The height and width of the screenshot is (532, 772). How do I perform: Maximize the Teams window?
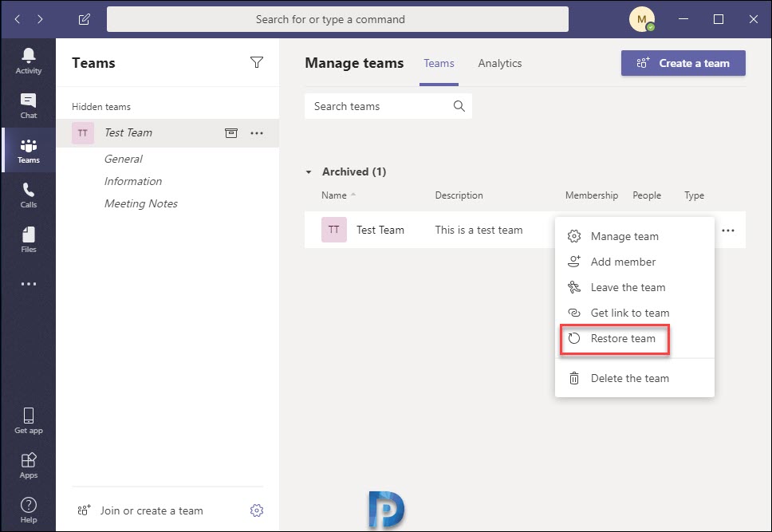[x=719, y=19]
